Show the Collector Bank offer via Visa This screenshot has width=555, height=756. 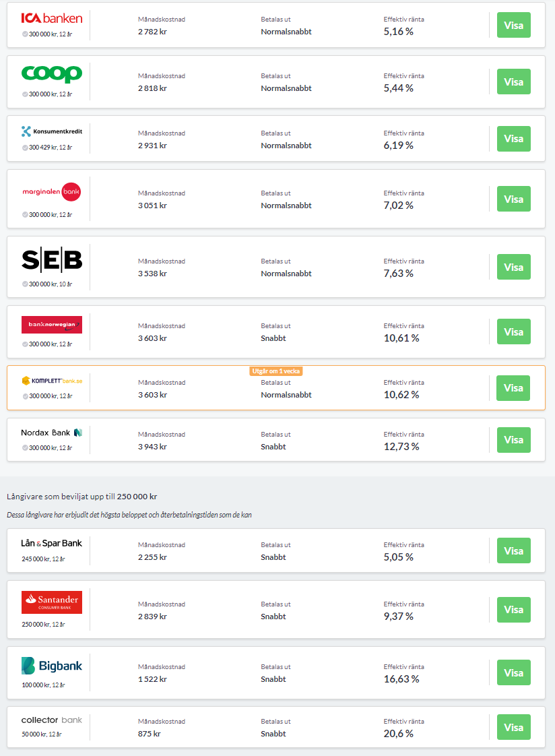click(513, 727)
